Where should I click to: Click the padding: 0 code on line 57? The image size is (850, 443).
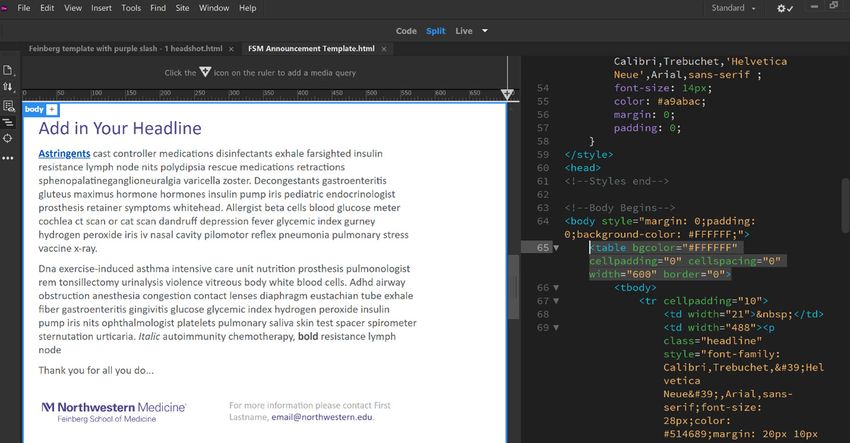pos(647,128)
